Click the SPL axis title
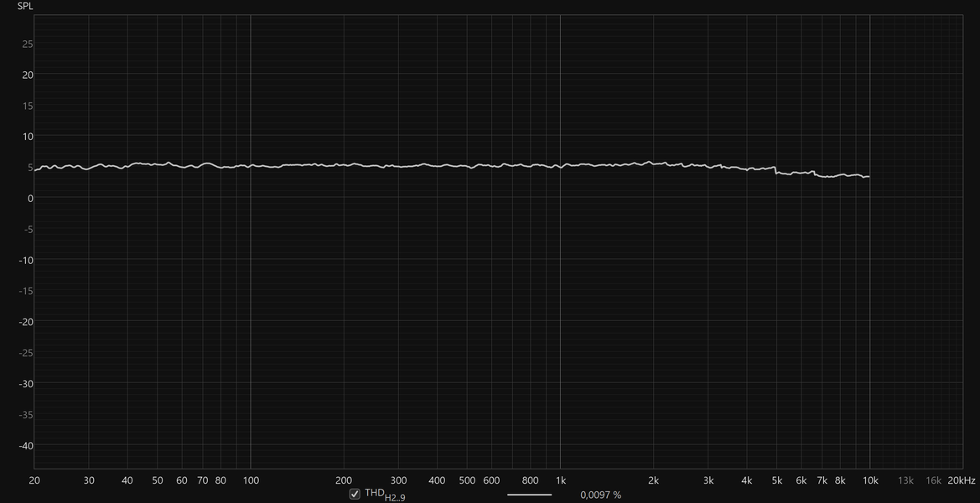 [x=24, y=6]
